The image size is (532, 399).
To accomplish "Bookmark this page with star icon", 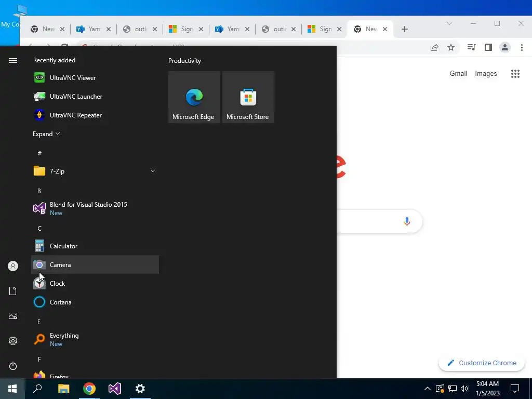I will [x=451, y=47].
